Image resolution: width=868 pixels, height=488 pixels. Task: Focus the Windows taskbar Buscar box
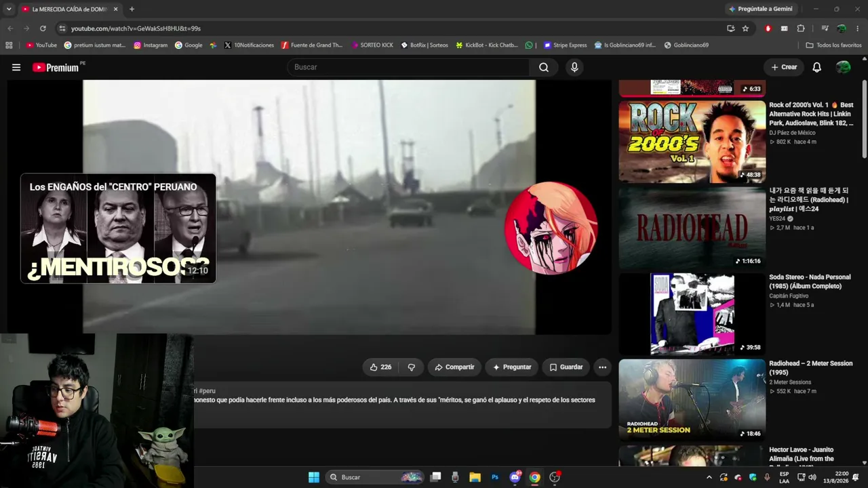tap(374, 477)
